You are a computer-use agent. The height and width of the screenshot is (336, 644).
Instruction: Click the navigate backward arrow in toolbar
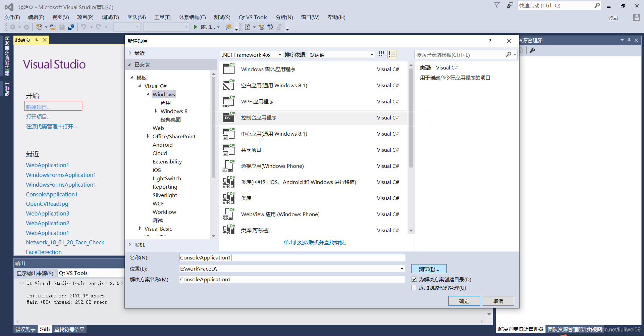point(13,27)
